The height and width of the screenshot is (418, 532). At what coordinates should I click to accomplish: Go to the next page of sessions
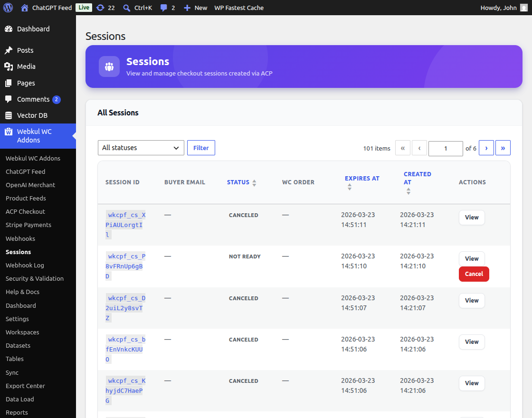[x=486, y=148]
